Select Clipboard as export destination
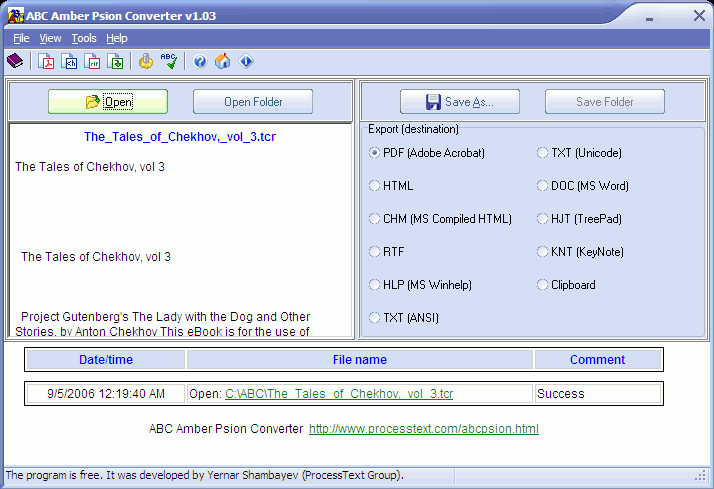This screenshot has height=489, width=714. coord(566,285)
